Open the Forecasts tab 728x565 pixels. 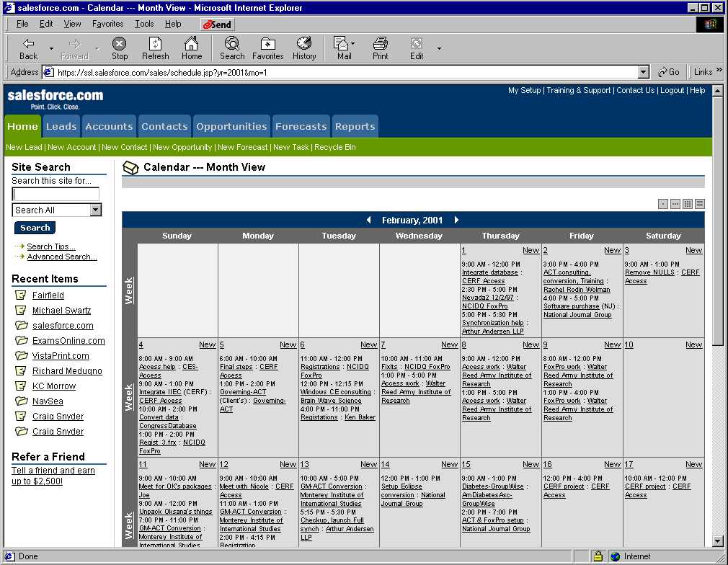click(x=301, y=126)
